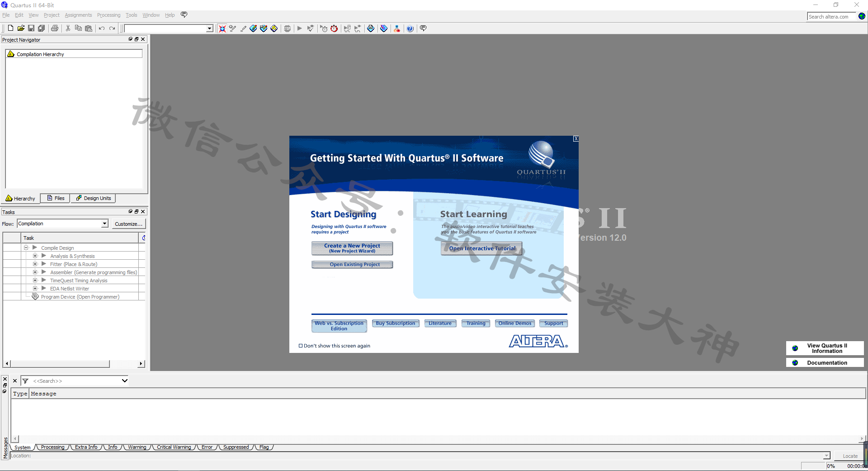Open the Processing menu

(108, 15)
